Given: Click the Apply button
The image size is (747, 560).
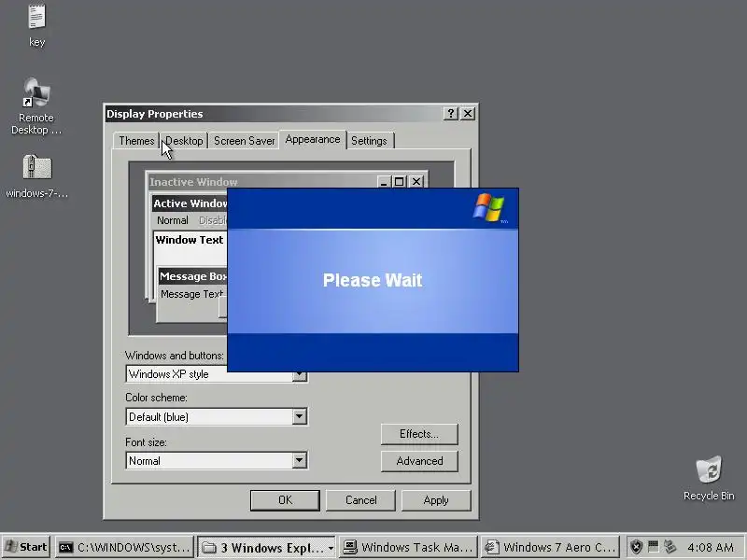Looking at the screenshot, I should click(x=436, y=500).
